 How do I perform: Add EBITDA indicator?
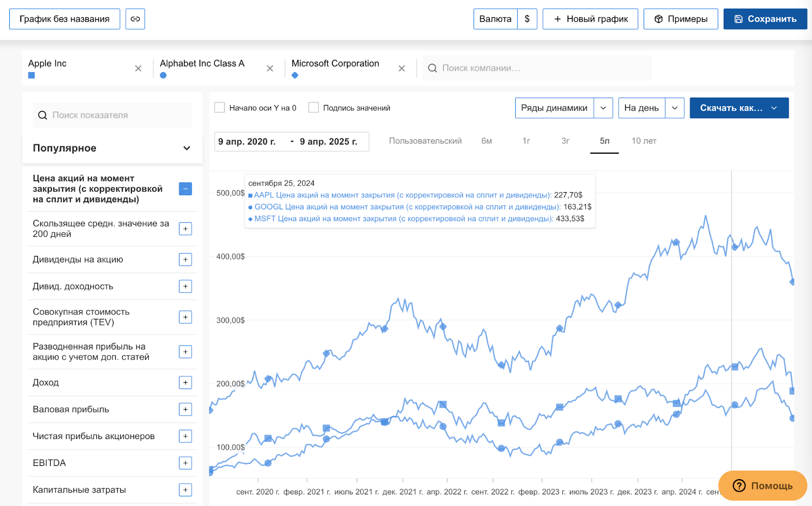click(x=185, y=463)
